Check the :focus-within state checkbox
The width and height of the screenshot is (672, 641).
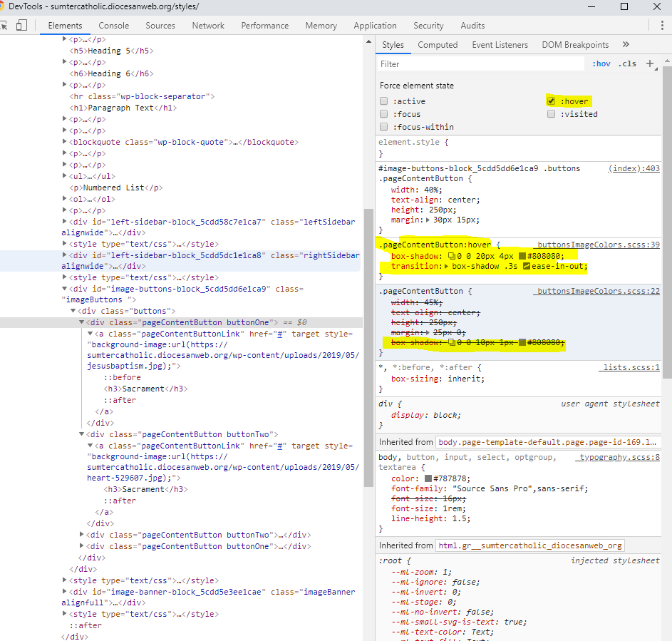point(384,127)
